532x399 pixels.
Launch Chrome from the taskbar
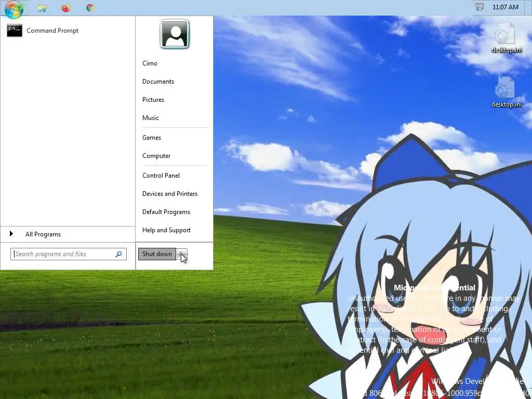(90, 8)
